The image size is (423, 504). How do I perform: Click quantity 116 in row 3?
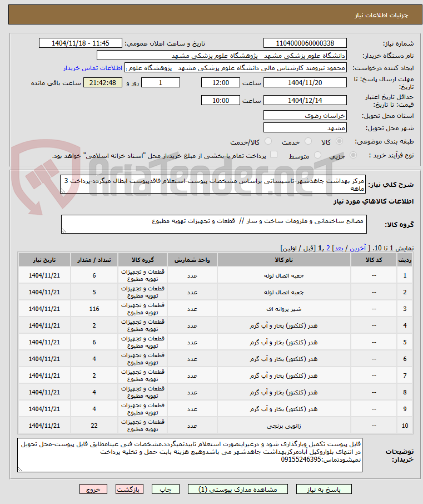pos(94,309)
